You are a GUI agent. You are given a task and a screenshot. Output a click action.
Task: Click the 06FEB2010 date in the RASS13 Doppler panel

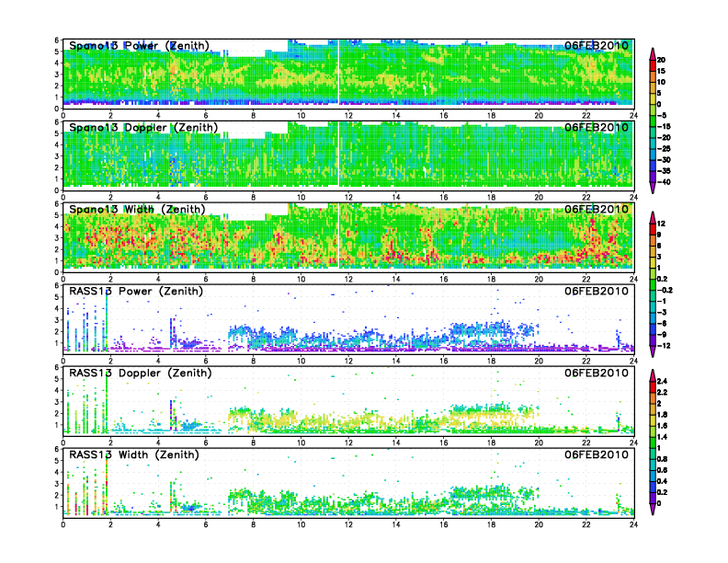click(x=597, y=373)
